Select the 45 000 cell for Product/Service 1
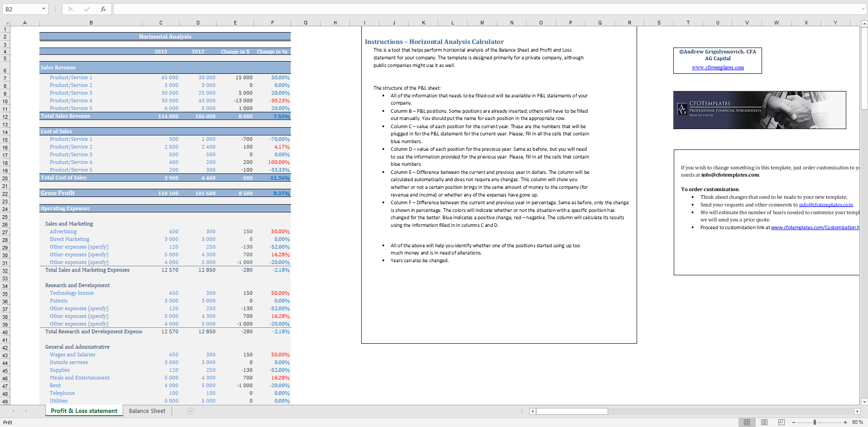The width and height of the screenshot is (868, 427). (161, 77)
